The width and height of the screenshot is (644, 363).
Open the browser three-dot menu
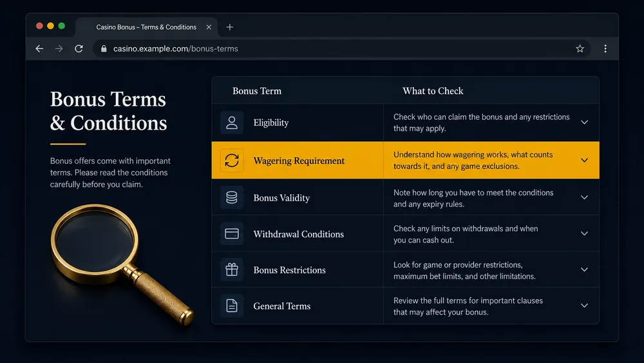(x=605, y=48)
